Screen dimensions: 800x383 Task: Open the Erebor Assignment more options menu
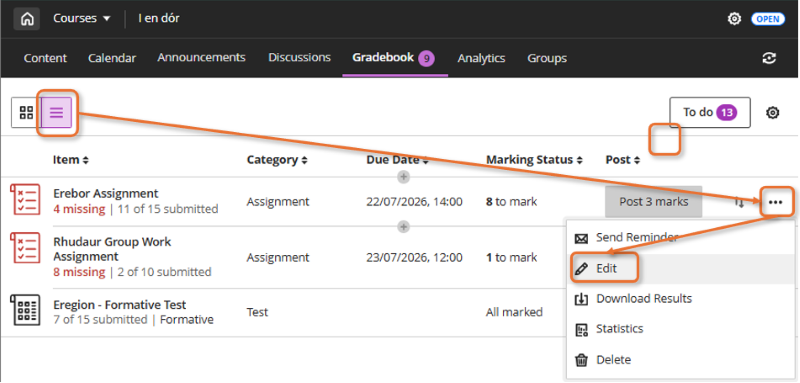click(x=775, y=202)
